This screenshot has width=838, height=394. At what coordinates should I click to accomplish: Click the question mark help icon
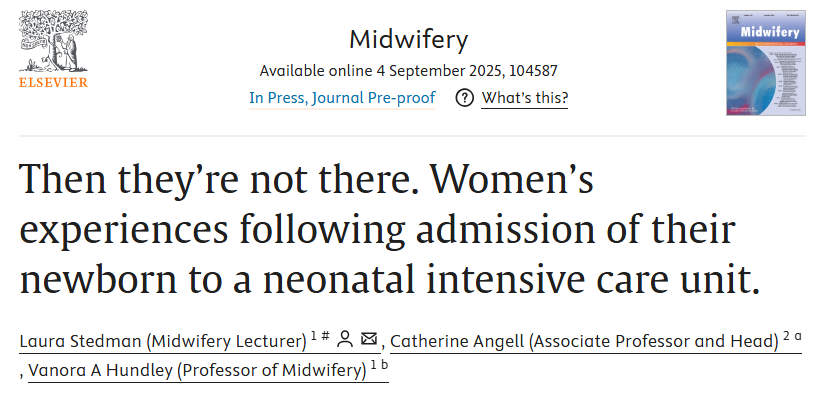click(x=464, y=98)
